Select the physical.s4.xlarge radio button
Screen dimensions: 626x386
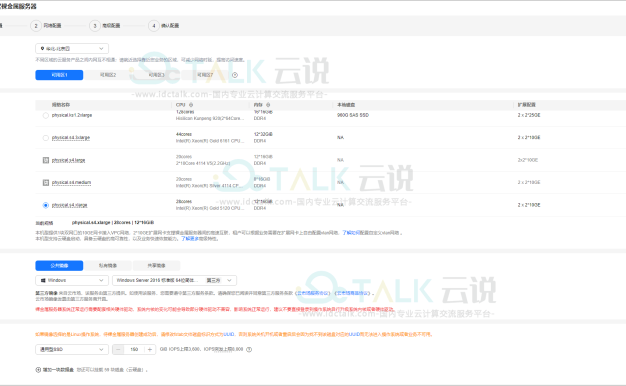[x=46, y=205]
